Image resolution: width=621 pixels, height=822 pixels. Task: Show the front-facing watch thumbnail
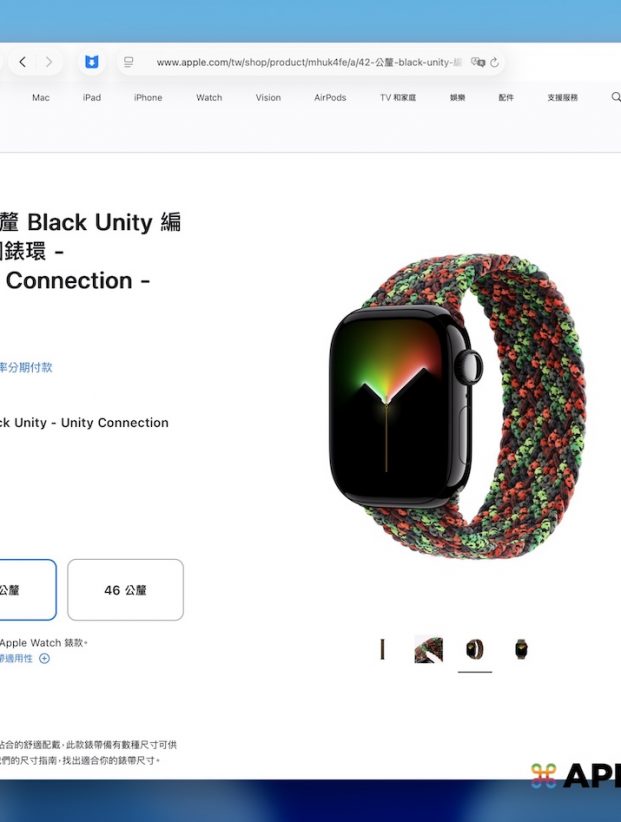521,650
